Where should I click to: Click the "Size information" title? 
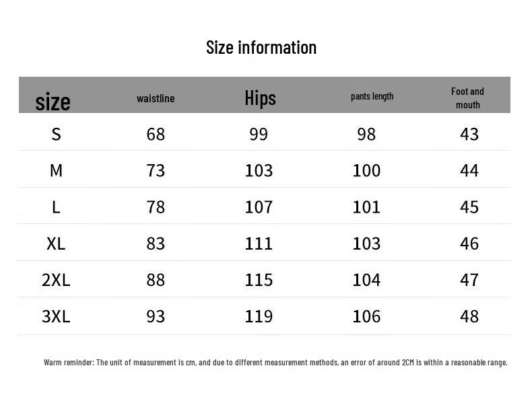[261, 47]
